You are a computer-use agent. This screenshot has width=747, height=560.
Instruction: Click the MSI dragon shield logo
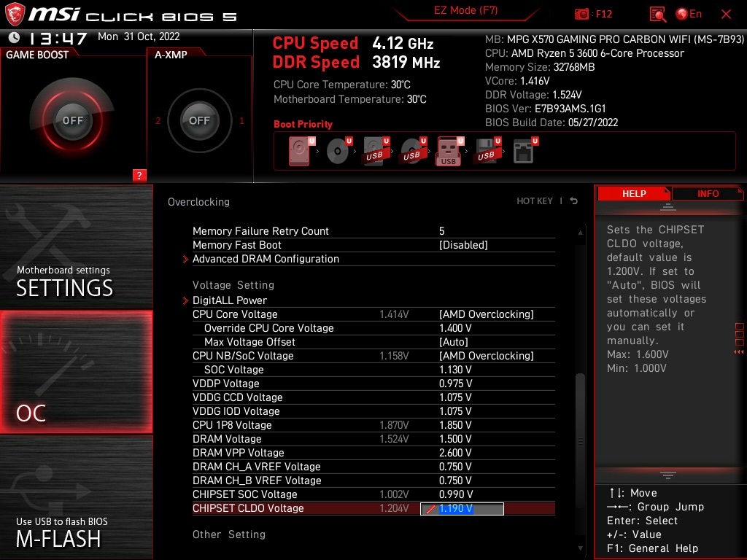tap(15, 14)
